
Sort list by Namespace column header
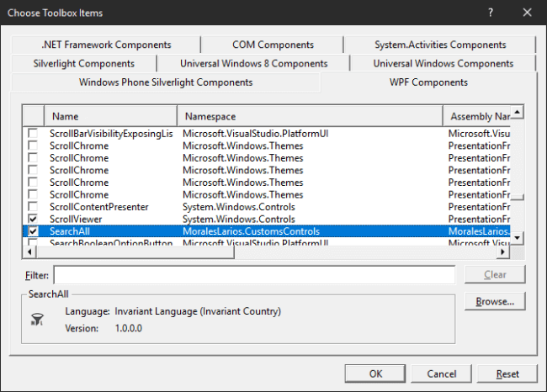(x=309, y=116)
